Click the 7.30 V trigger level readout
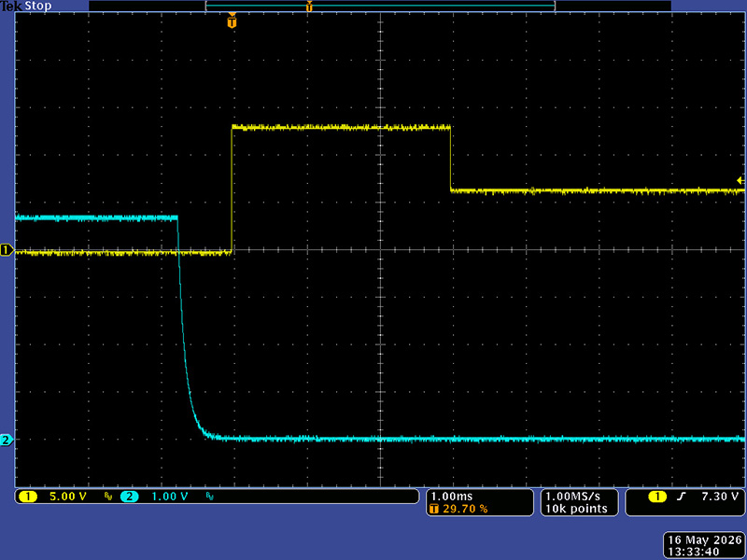The width and height of the screenshot is (747, 560). click(719, 497)
